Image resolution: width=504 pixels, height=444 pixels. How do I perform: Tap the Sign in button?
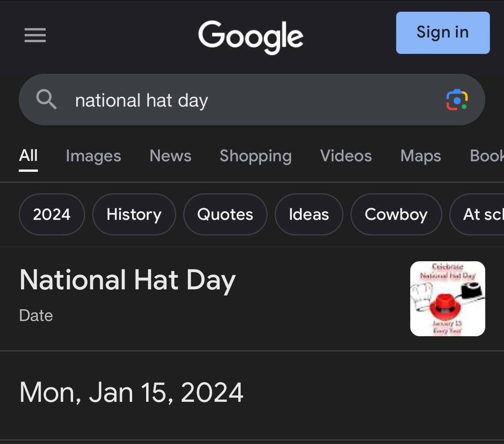(x=443, y=33)
